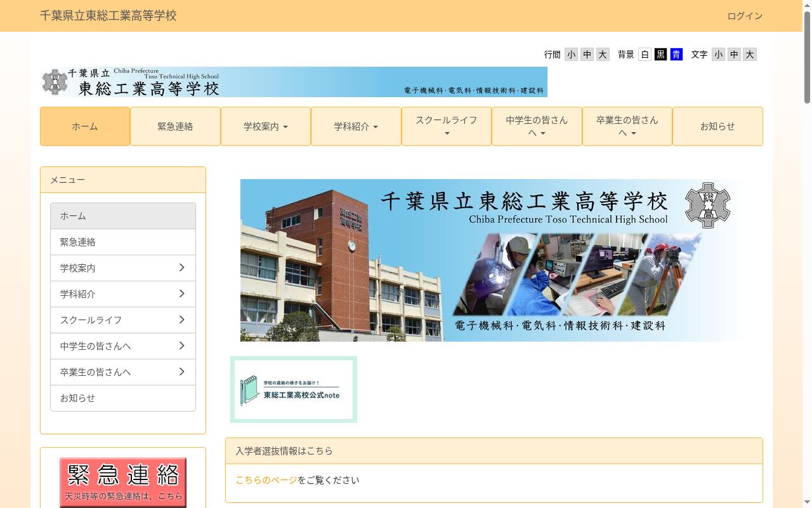Viewport: 812px width, 508px height.
Task: Expand 学校案内 chevron in sidebar menu
Action: point(181,268)
